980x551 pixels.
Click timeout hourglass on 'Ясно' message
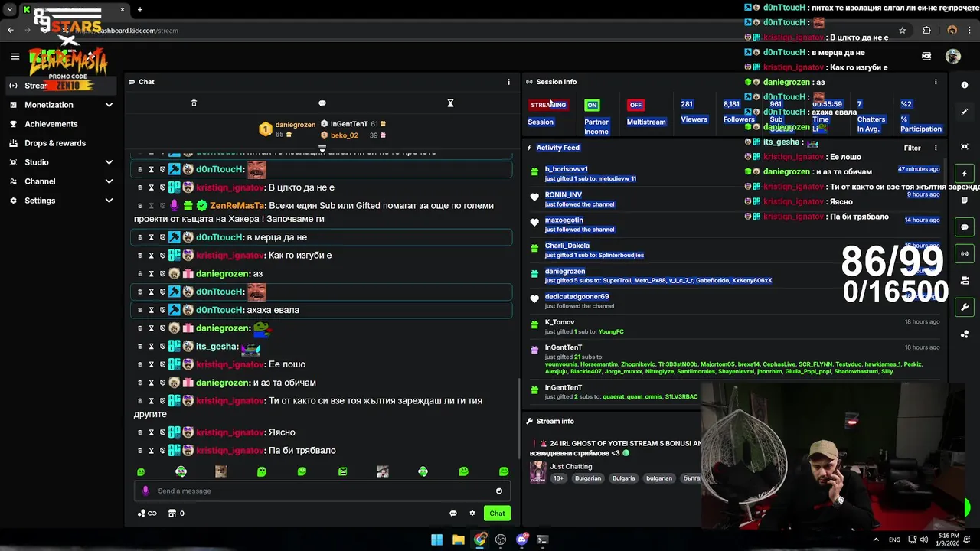(151, 432)
